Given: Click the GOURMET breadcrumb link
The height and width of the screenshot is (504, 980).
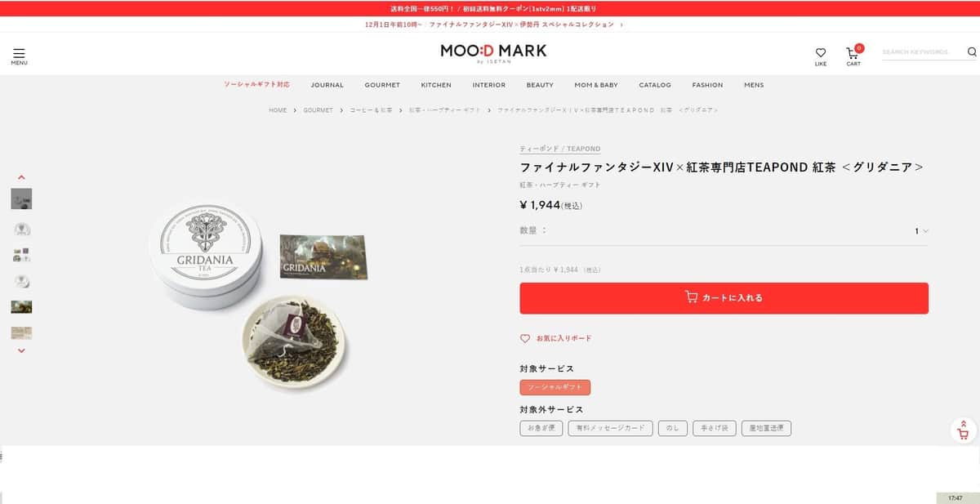Looking at the screenshot, I should tap(318, 110).
